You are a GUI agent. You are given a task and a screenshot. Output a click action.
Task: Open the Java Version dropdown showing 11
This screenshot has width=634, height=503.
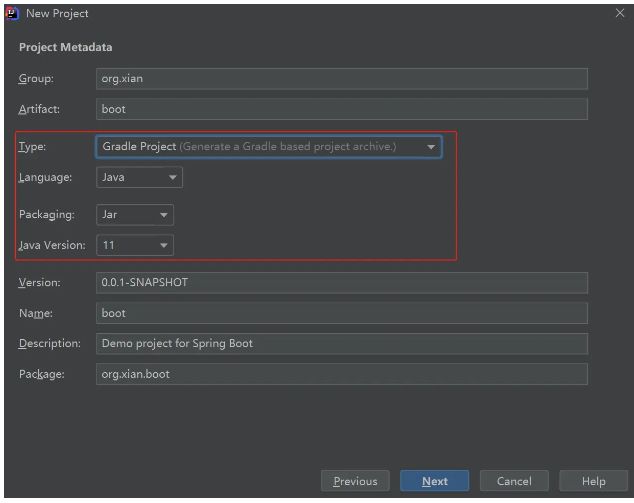[135, 245]
